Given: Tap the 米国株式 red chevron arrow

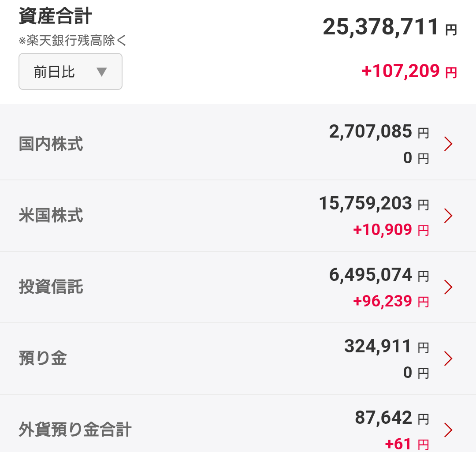Looking at the screenshot, I should [x=448, y=215].
